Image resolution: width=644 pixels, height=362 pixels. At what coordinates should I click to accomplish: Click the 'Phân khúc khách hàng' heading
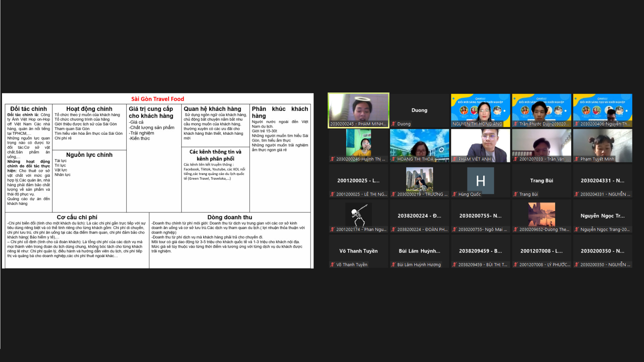pos(280,112)
